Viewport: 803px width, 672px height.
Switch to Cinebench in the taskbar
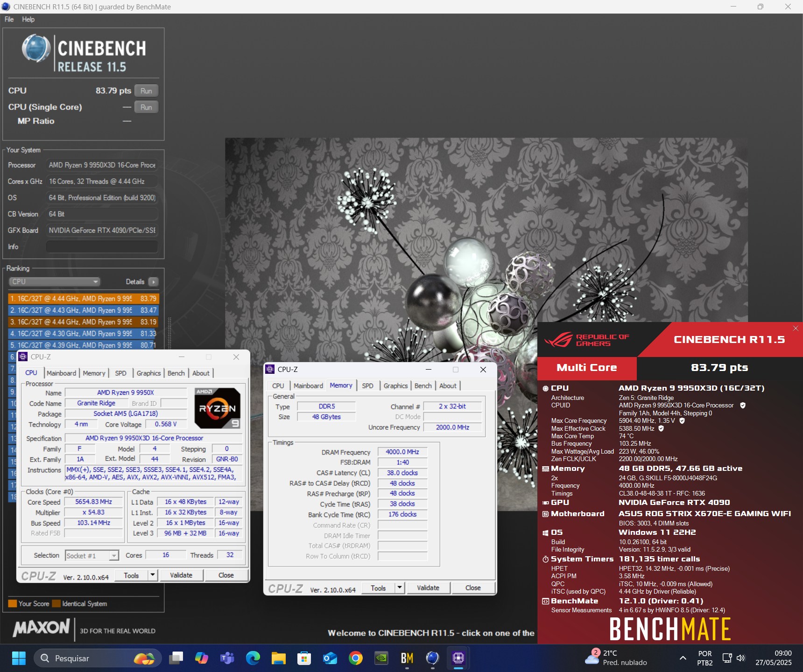tap(433, 658)
